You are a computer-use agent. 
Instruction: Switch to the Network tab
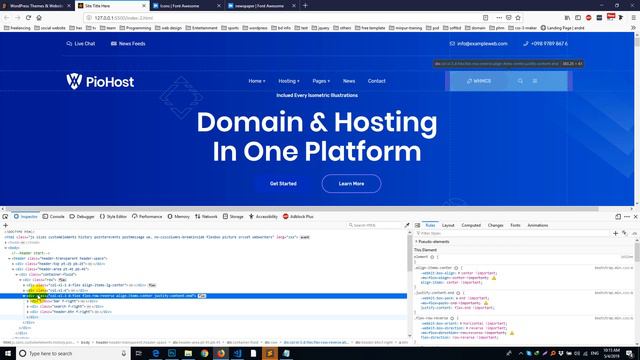pyautogui.click(x=206, y=217)
